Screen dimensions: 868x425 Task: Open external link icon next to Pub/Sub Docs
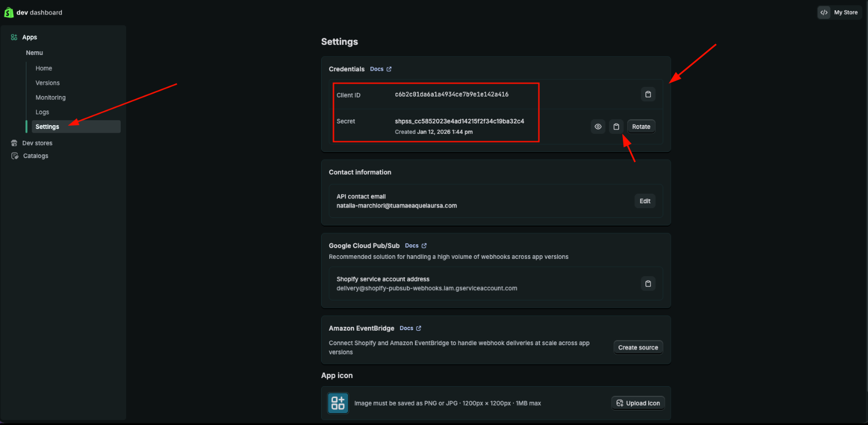tap(424, 245)
